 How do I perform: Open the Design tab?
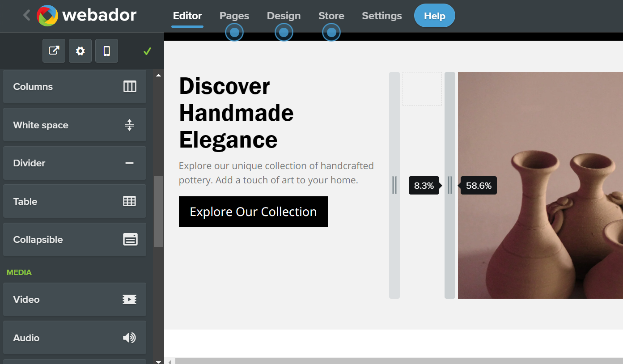pyautogui.click(x=284, y=16)
